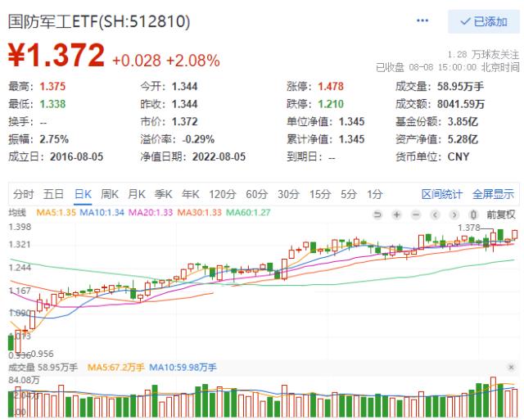Select the 季K tab
Viewport: 524px width, 420px height.
[164, 194]
